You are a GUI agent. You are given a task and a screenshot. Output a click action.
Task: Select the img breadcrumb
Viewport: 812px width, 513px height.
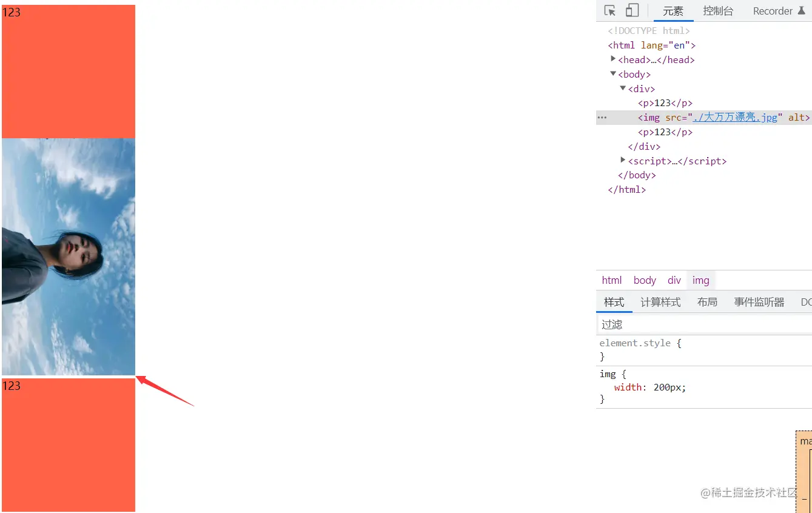click(x=700, y=280)
